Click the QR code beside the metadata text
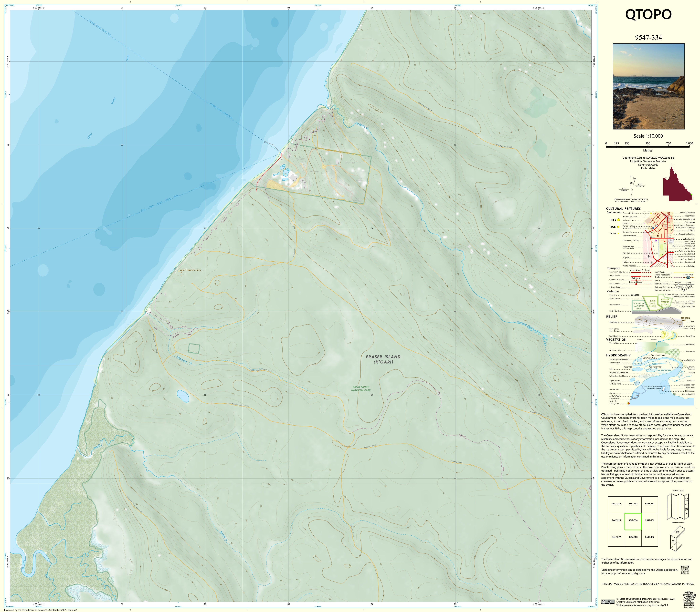The height and width of the screenshot is (612, 700). 685,570
